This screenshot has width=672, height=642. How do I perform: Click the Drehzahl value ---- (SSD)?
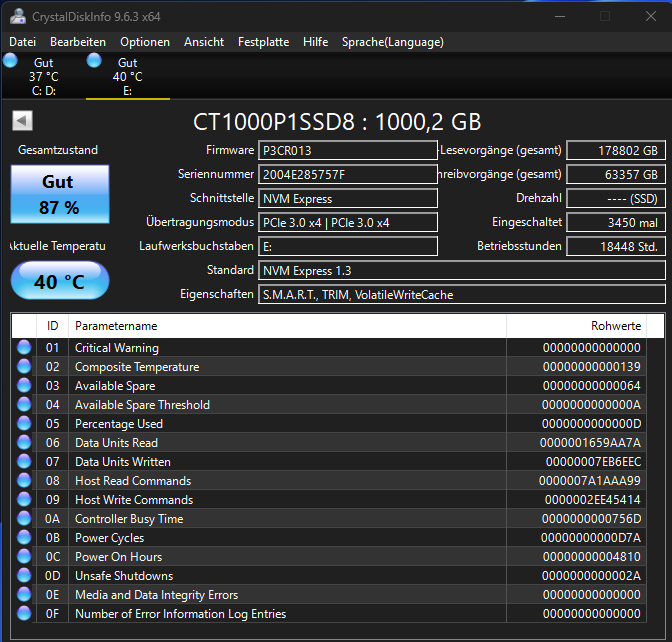(615, 198)
